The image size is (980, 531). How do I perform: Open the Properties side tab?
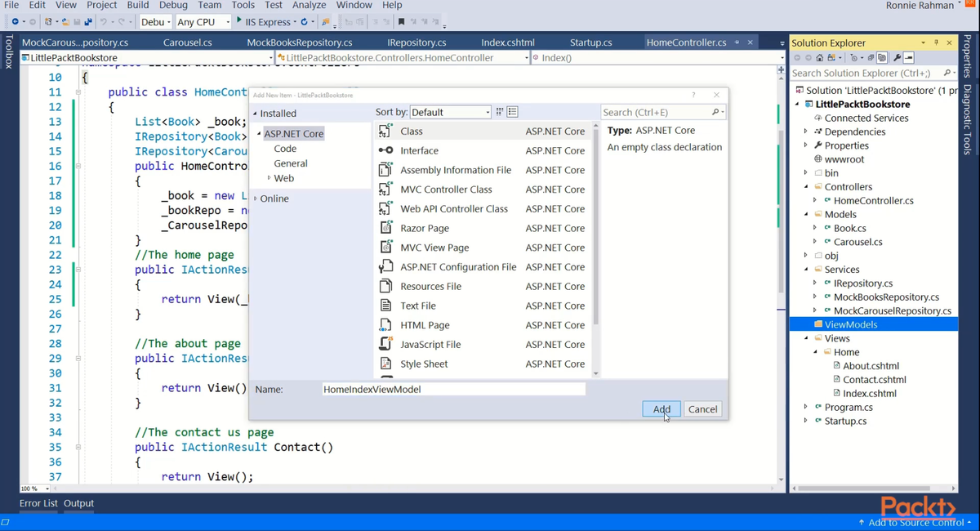click(x=967, y=56)
